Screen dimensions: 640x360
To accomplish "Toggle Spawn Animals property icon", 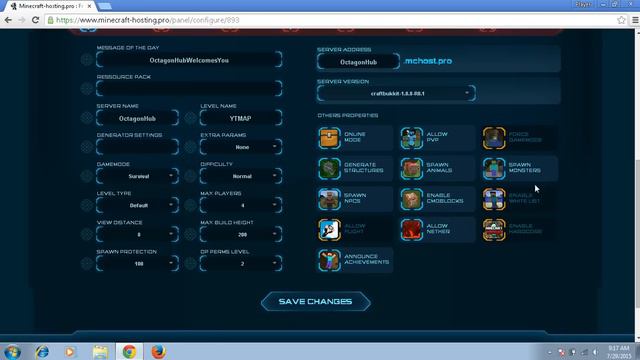I will [x=411, y=168].
